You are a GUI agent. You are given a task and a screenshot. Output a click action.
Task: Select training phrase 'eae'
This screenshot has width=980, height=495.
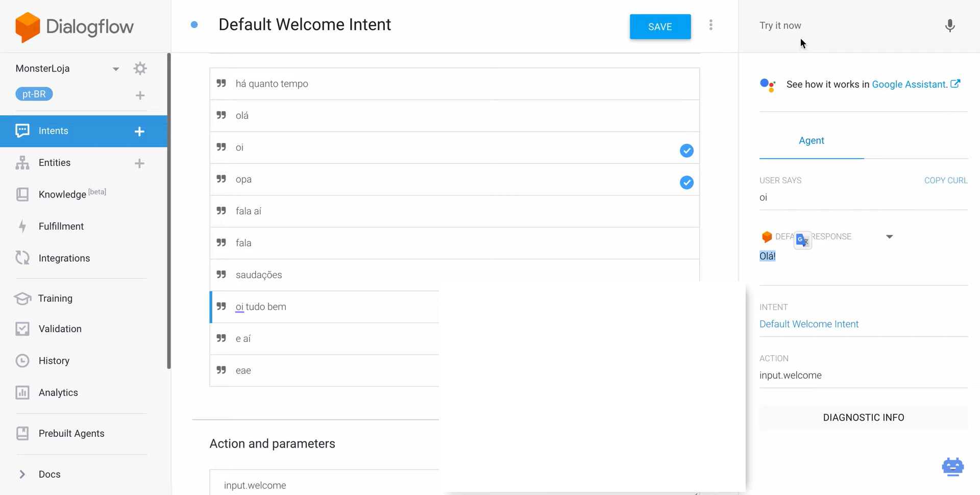pyautogui.click(x=325, y=370)
